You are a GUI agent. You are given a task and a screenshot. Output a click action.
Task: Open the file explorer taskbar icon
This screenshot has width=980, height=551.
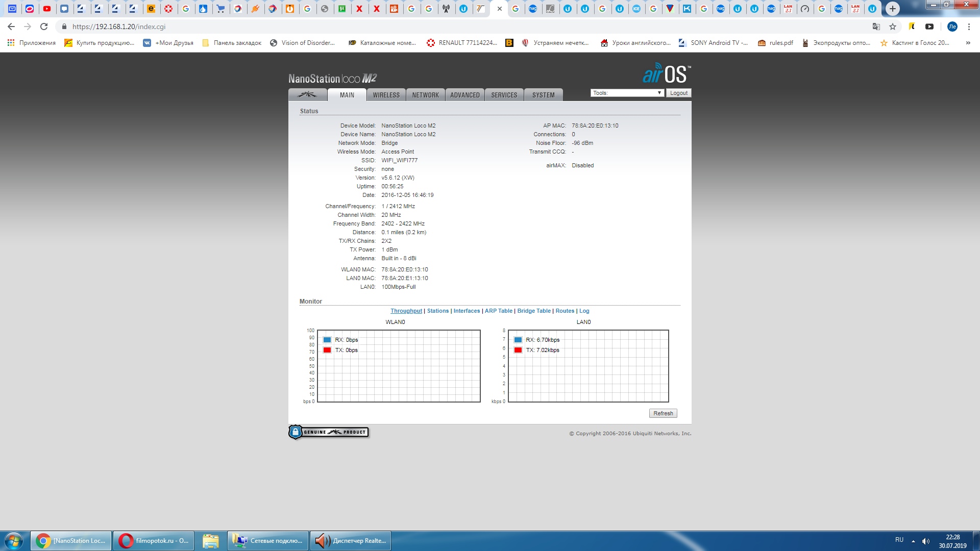[x=210, y=541]
